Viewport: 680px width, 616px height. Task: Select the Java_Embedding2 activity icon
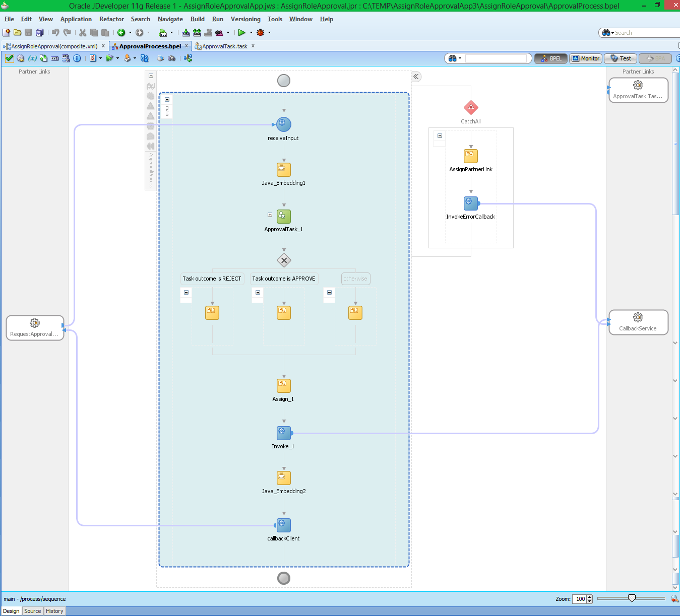[x=284, y=477]
